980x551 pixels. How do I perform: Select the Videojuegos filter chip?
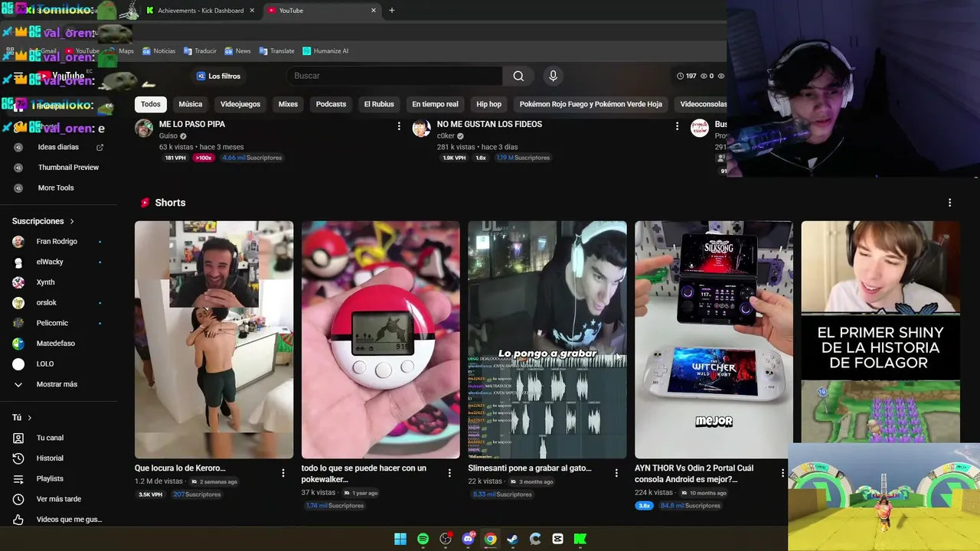tap(240, 104)
